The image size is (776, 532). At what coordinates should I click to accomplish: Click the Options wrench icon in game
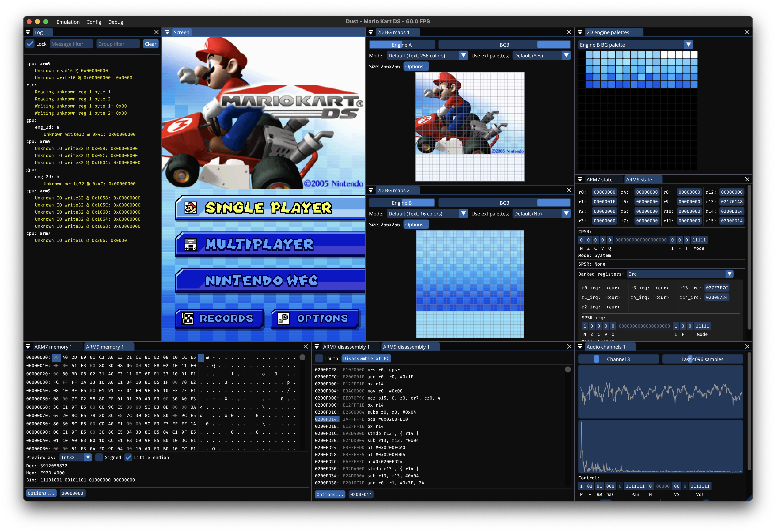pyautogui.click(x=283, y=318)
